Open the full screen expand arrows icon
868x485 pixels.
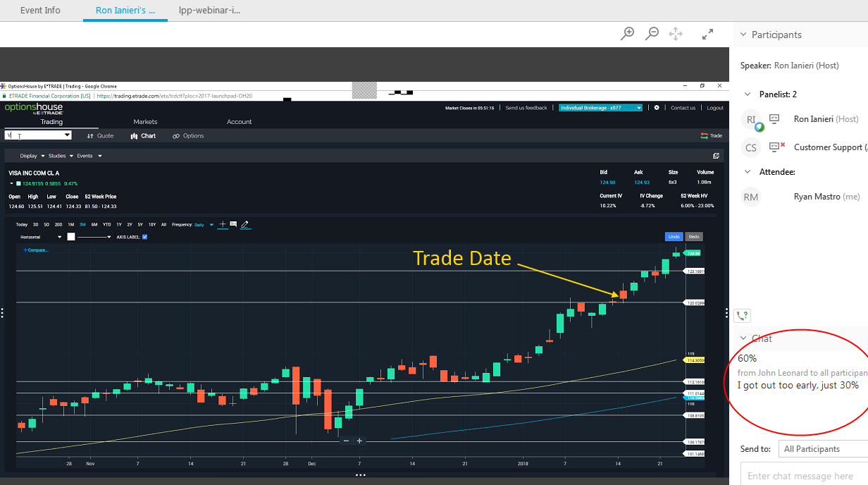tap(708, 34)
